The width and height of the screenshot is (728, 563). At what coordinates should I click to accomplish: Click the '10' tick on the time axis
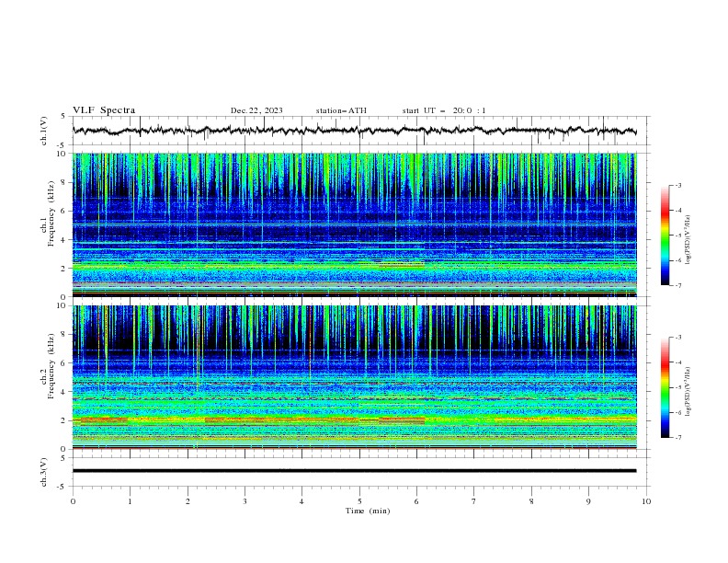[x=646, y=501]
